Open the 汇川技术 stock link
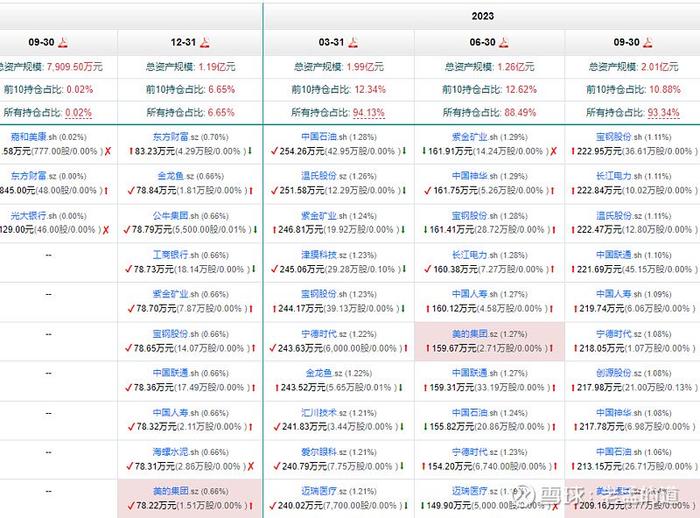Viewport: 700px width, 518px height. coord(319,413)
